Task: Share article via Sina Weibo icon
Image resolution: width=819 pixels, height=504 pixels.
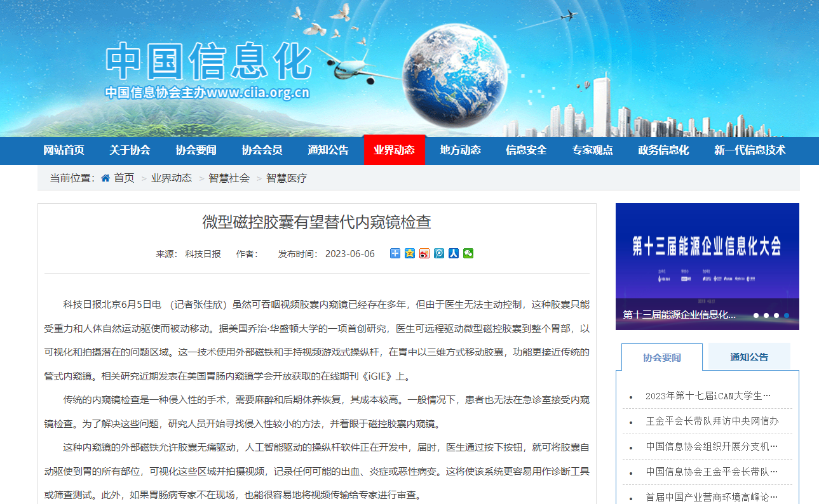Action: pyautogui.click(x=424, y=253)
